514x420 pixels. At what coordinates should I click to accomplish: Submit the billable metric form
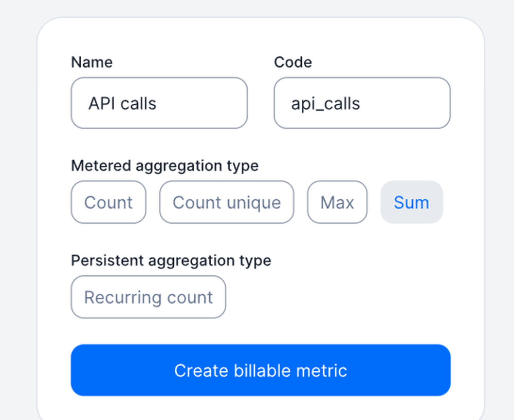coord(261,370)
